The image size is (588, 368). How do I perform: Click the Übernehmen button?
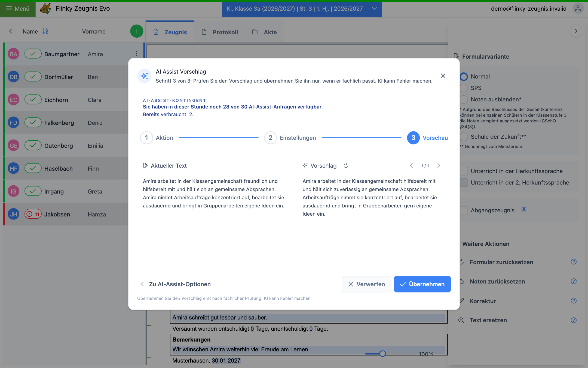422,284
